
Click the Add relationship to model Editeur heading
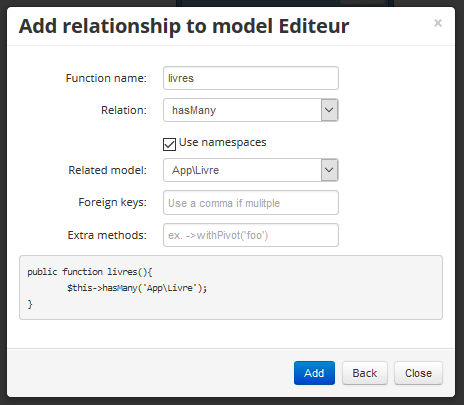coord(184,26)
